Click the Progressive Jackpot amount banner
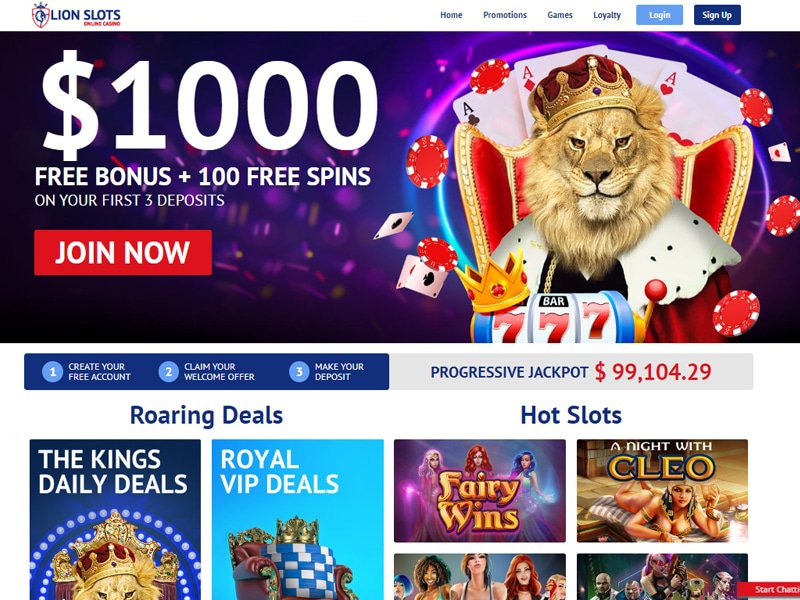The height and width of the screenshot is (600, 800). (571, 372)
